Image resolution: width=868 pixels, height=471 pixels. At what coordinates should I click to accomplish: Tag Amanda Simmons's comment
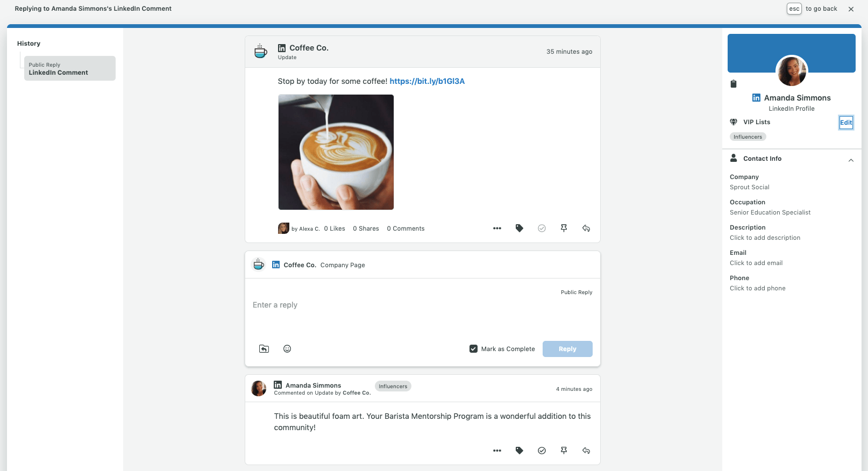[x=519, y=451]
